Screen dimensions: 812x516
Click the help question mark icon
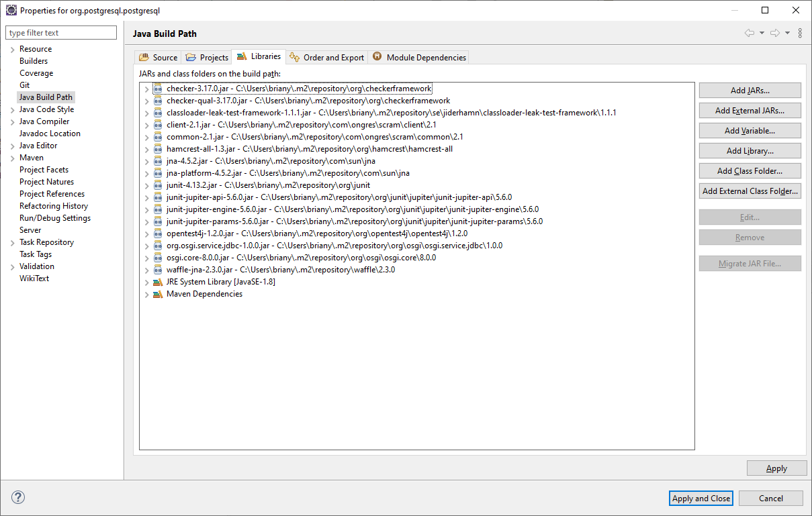tap(18, 497)
